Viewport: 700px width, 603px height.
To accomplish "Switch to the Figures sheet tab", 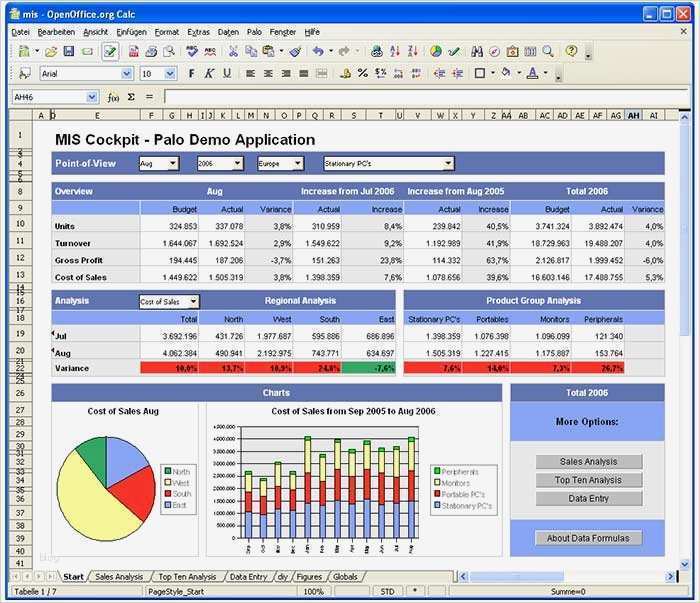I will [x=309, y=577].
